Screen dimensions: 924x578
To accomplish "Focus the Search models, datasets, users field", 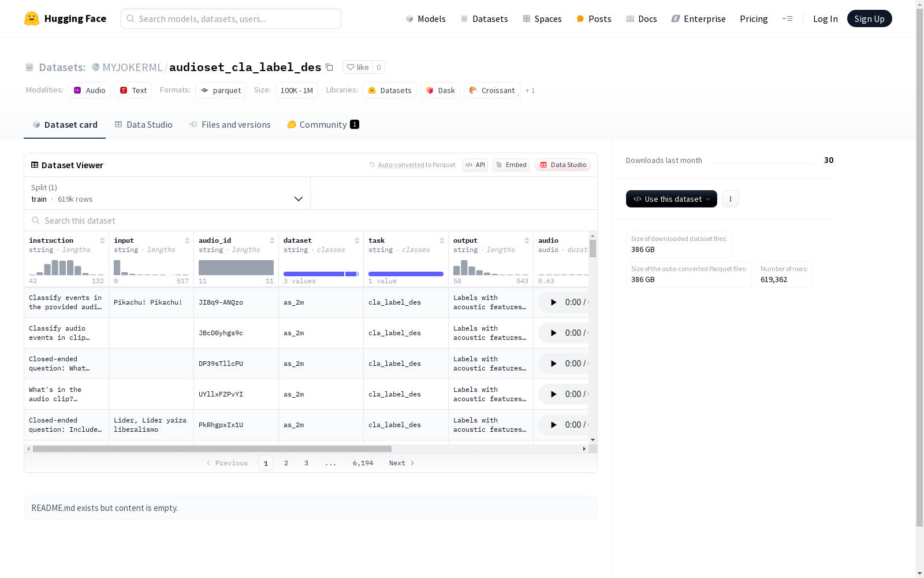I will 231,18.
